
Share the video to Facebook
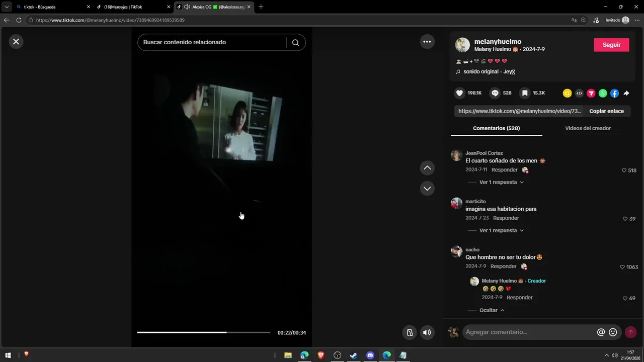click(x=615, y=93)
